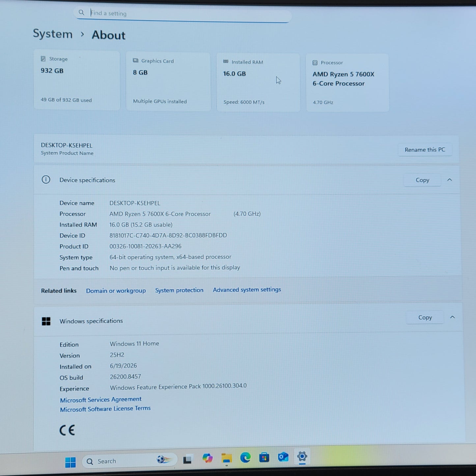
Task: Click the Installed RAM icon
Action: [x=226, y=62]
